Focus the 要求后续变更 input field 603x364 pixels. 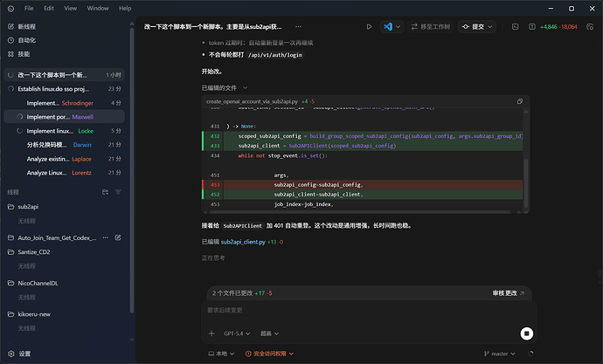[369, 310]
